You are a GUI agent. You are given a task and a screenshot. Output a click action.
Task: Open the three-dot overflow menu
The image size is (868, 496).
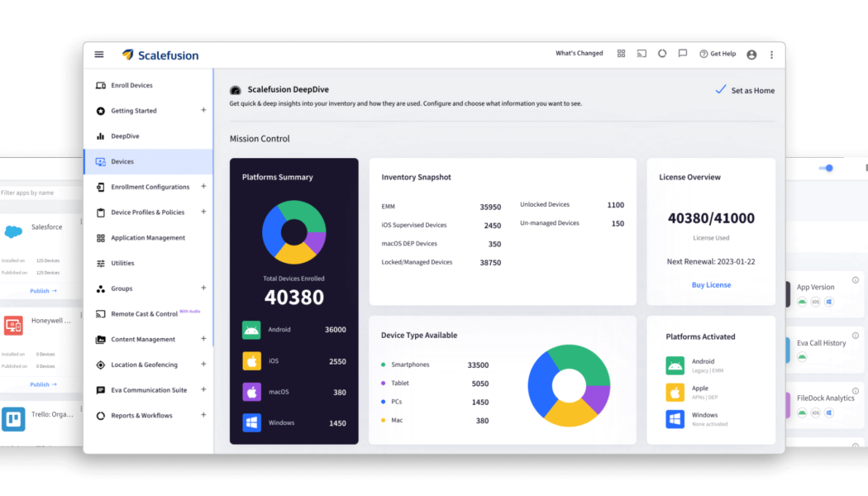point(771,54)
